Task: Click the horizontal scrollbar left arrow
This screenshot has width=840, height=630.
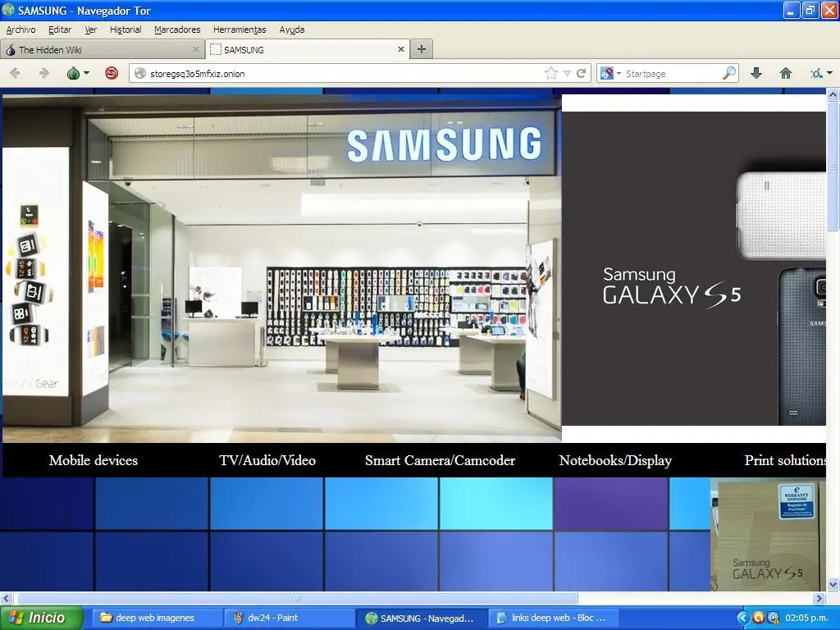Action: [7, 598]
